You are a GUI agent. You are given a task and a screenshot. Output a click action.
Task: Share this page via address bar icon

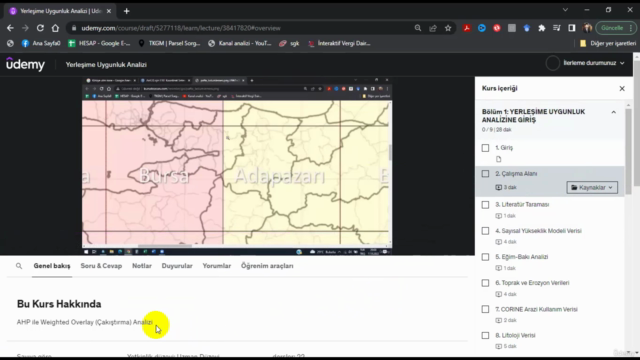433,28
